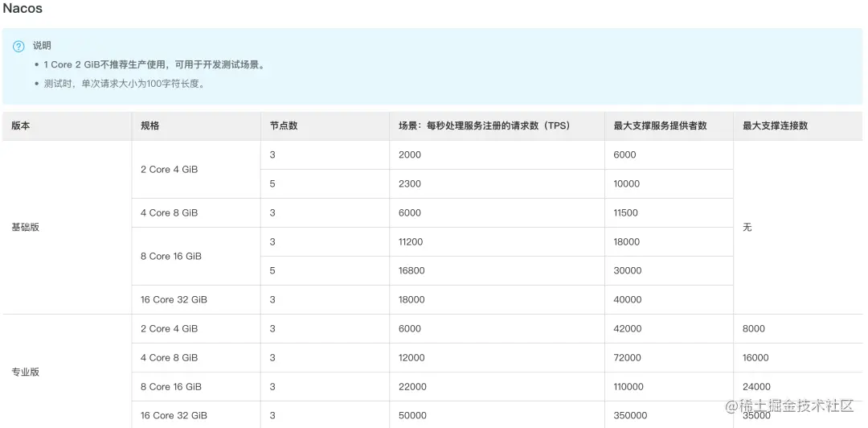
Task: Select the max connections value 16000
Action: (x=755, y=357)
